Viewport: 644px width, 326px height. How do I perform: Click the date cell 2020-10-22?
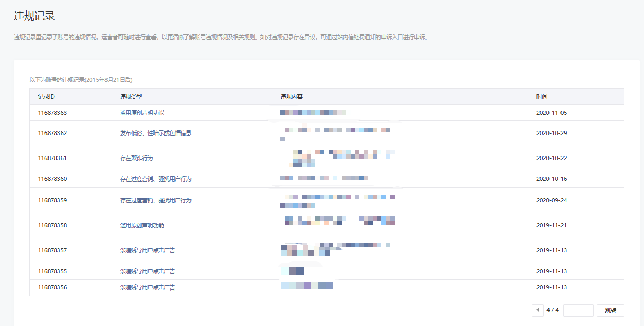(551, 158)
